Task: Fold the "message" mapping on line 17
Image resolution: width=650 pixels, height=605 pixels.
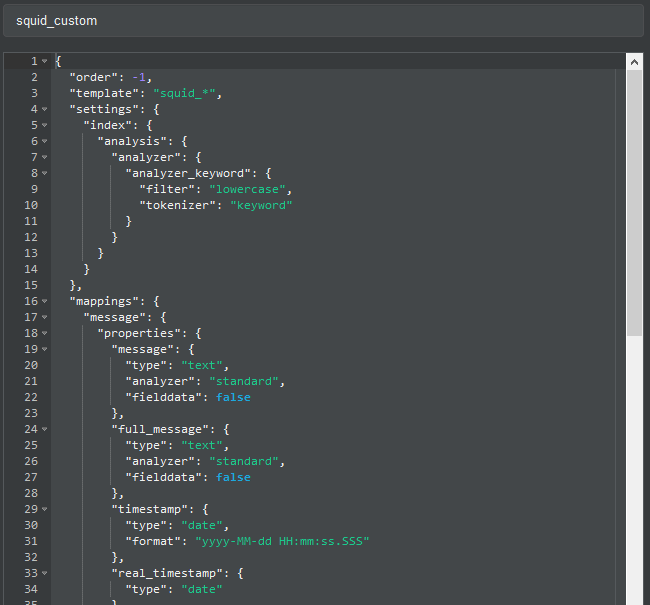Action: pos(44,318)
